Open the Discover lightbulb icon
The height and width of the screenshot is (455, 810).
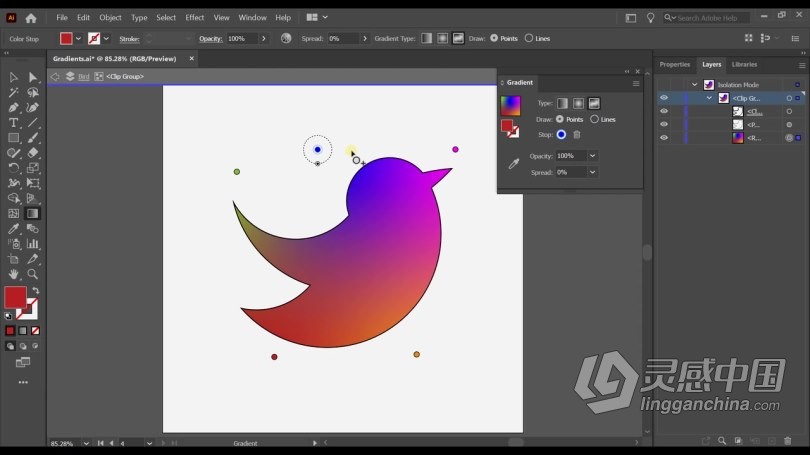click(x=650, y=18)
